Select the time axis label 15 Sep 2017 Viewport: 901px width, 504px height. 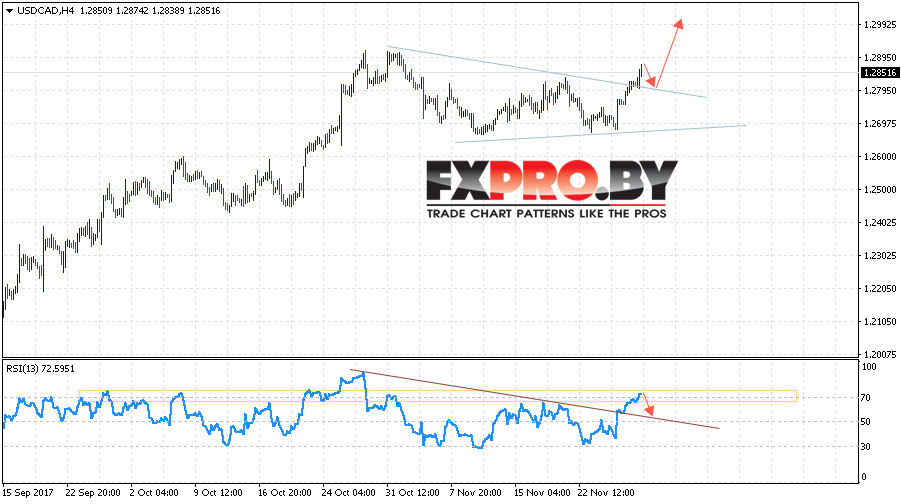[28, 493]
